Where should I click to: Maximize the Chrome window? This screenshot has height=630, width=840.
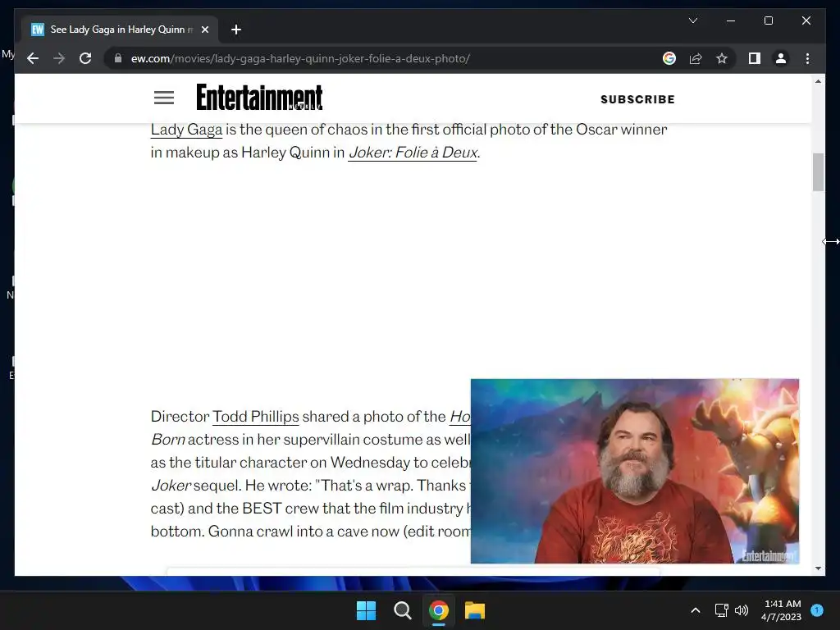point(768,21)
